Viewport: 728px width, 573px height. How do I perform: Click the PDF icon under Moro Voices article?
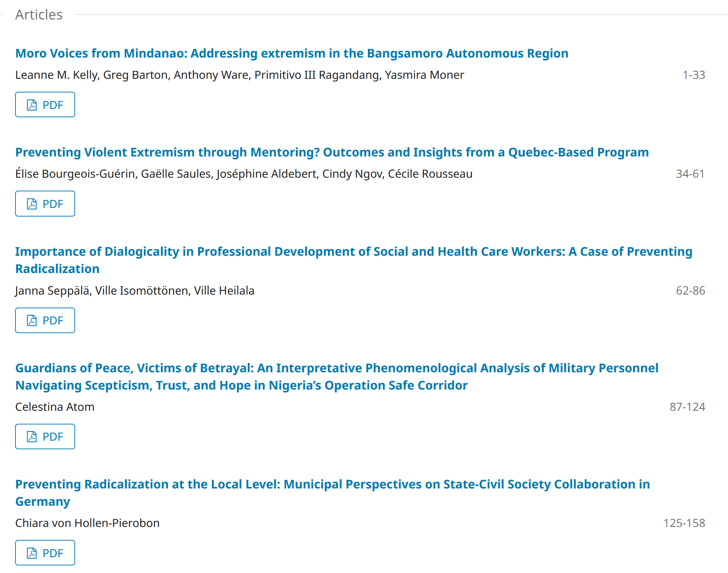click(32, 105)
